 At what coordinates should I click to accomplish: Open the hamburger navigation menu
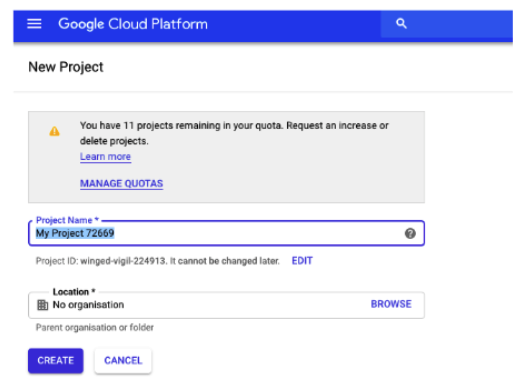point(34,24)
